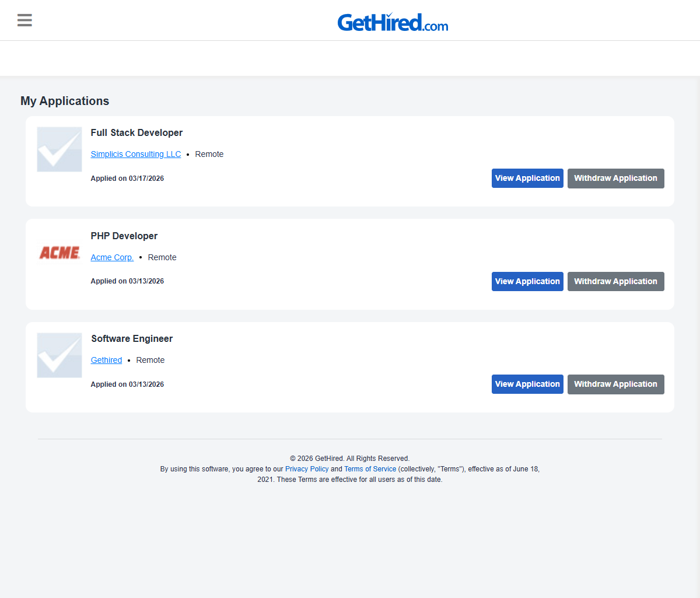Click the ACME company logo
This screenshot has height=598, width=700.
click(x=60, y=253)
